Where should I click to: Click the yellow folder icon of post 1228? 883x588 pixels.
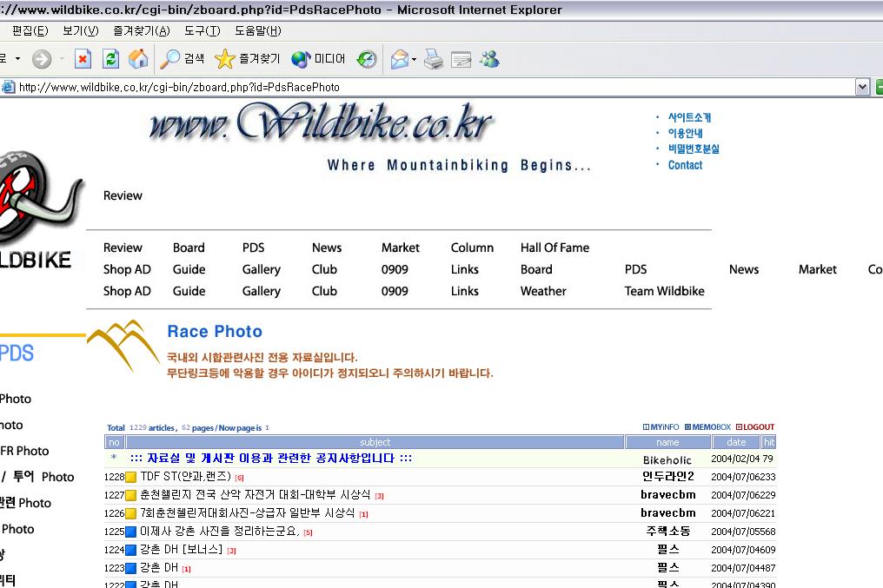tap(130, 477)
